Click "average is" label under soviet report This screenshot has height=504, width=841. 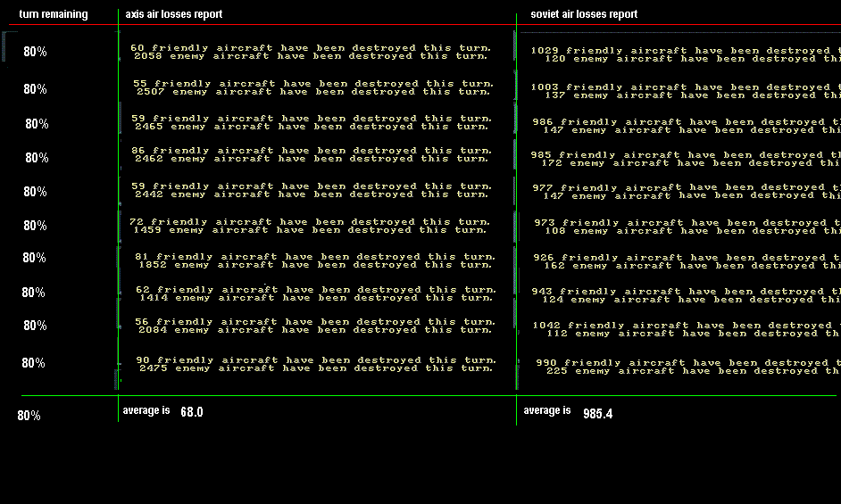pyautogui.click(x=547, y=410)
